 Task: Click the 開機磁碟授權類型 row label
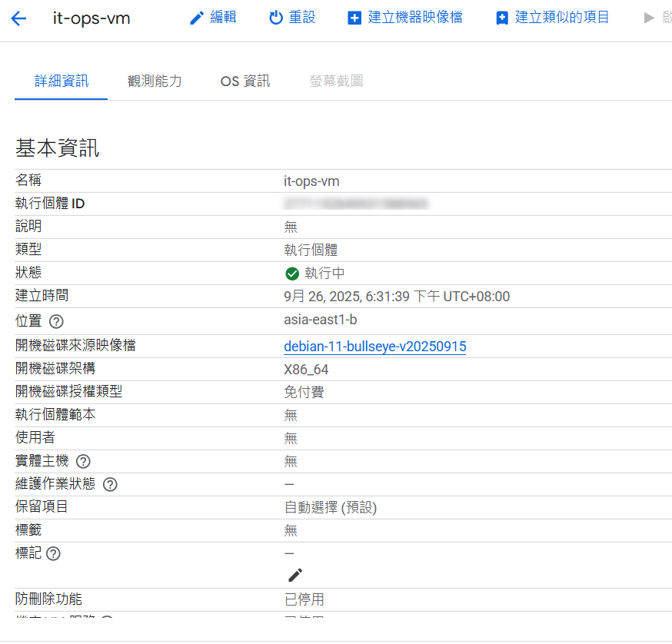tap(68, 392)
